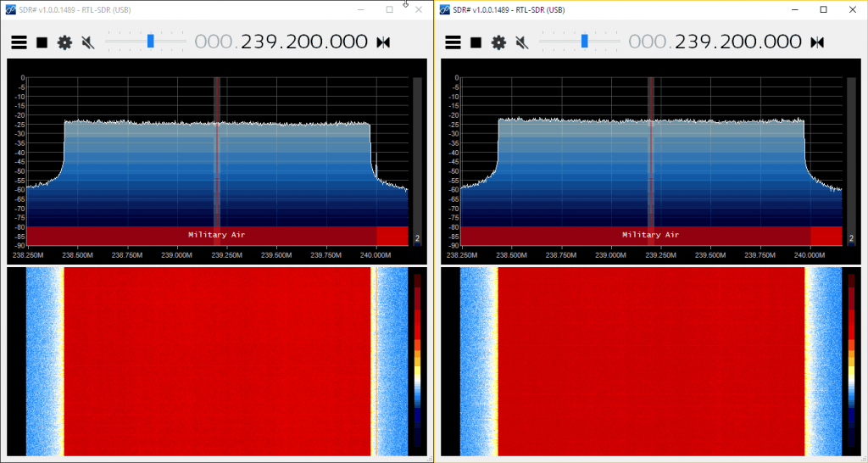Select the Military Air band label in right window
This screenshot has width=868, height=463.
pos(651,235)
